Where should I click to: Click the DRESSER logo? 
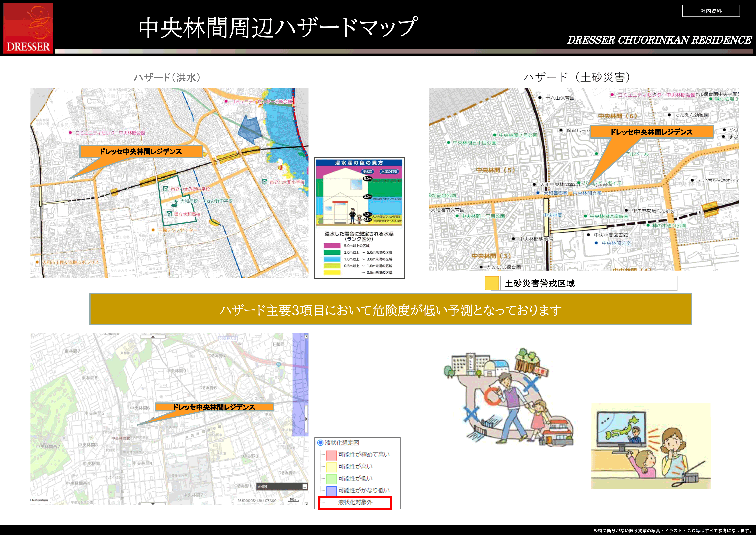(x=28, y=28)
